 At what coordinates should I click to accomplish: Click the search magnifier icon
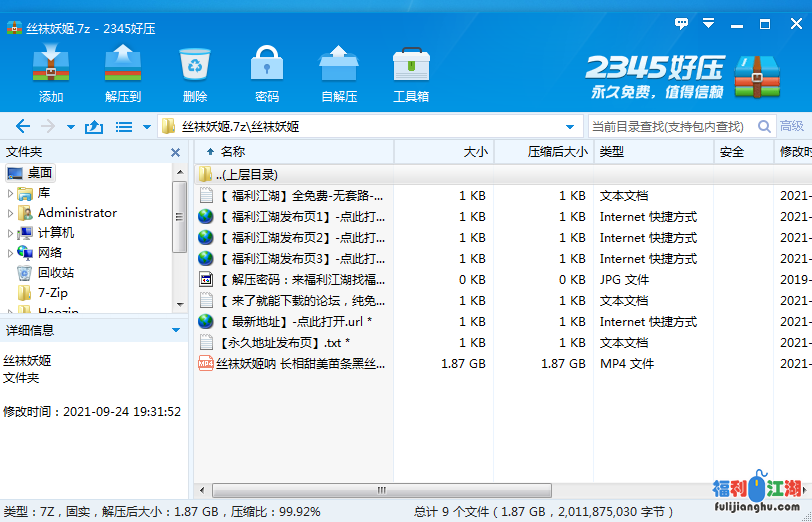764,127
